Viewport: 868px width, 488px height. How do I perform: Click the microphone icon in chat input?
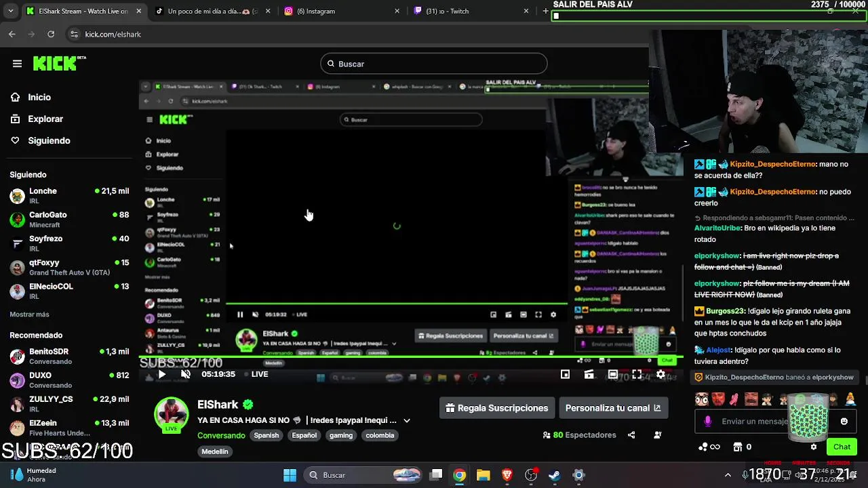707,421
